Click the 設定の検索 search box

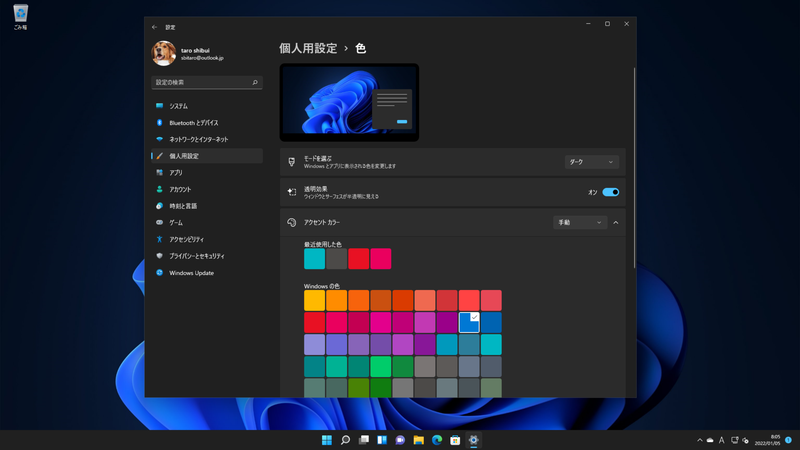[205, 83]
